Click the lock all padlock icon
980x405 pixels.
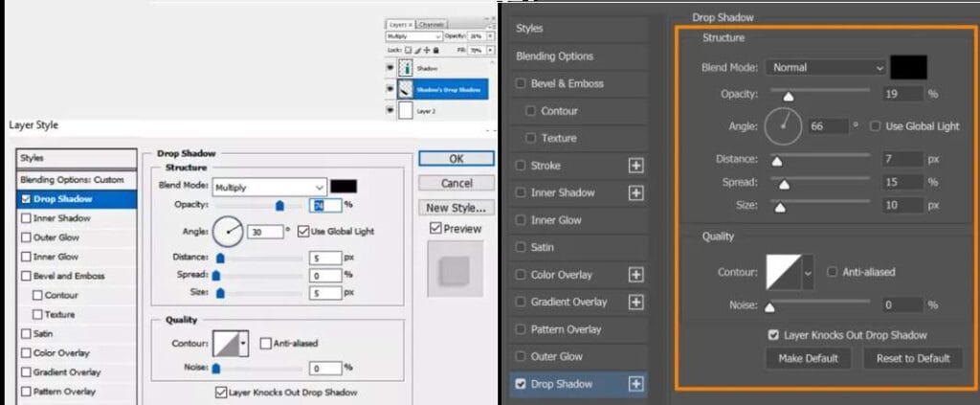click(x=435, y=50)
